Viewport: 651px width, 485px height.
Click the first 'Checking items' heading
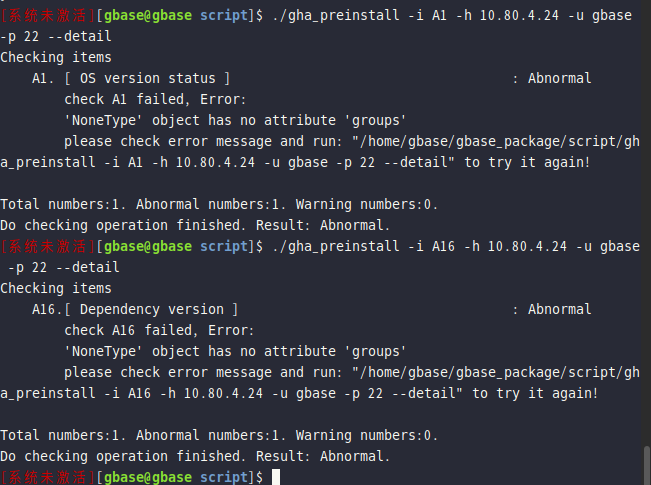point(56,57)
